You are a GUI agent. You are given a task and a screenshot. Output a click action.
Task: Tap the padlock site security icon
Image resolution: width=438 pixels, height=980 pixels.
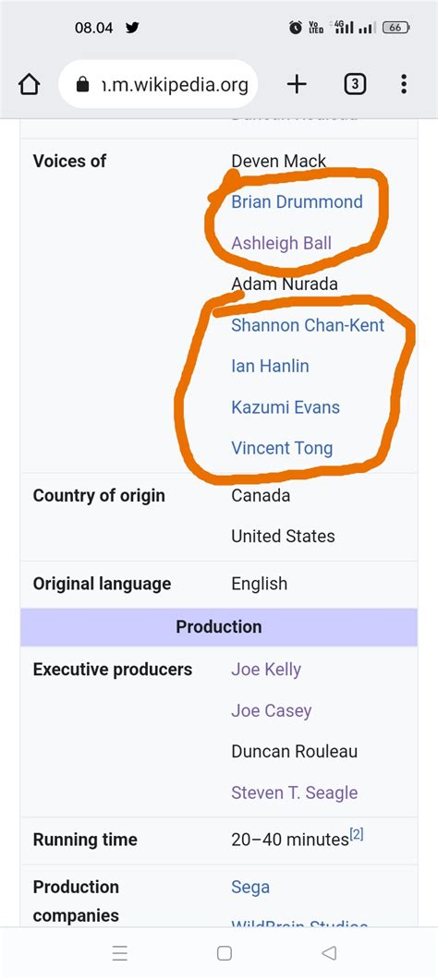point(82,84)
